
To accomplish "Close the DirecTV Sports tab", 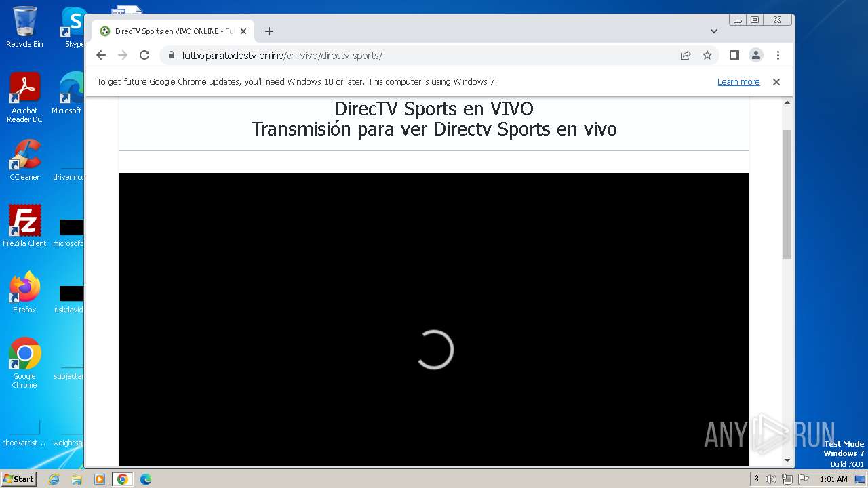I will (243, 31).
